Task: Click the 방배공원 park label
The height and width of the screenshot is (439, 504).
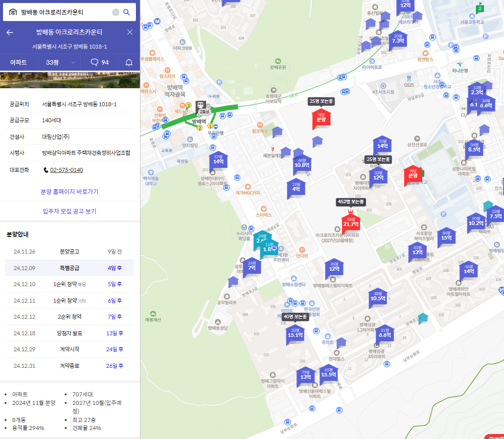Action: 278,67
